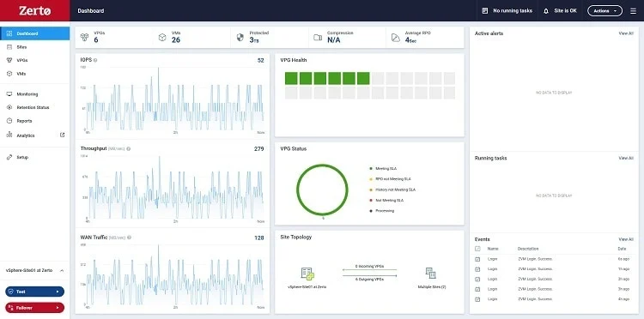Click the info icon beside WAN Traffic
The width and height of the screenshot is (644, 319).
[130, 238]
